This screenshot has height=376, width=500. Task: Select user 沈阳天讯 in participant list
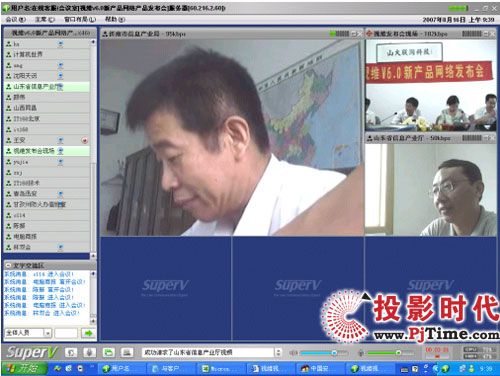tap(47, 76)
